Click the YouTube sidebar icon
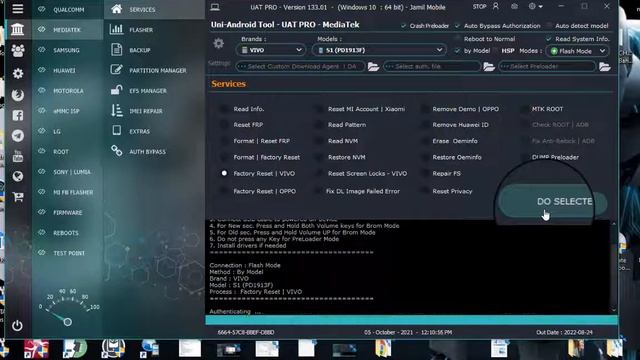 pyautogui.click(x=18, y=156)
